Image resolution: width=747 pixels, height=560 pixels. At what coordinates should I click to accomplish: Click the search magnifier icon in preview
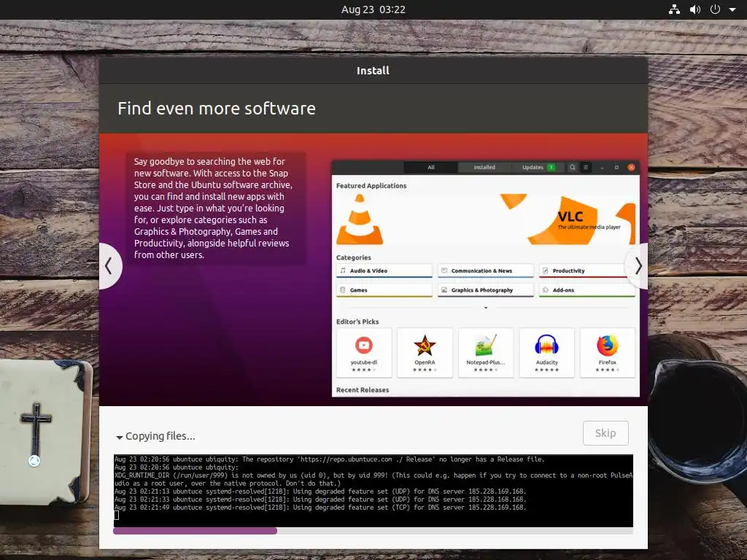click(572, 167)
